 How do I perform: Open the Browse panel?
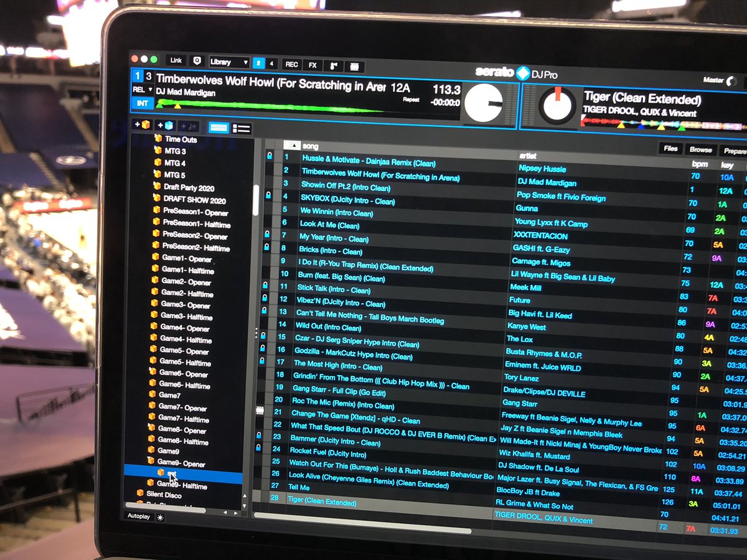[700, 150]
